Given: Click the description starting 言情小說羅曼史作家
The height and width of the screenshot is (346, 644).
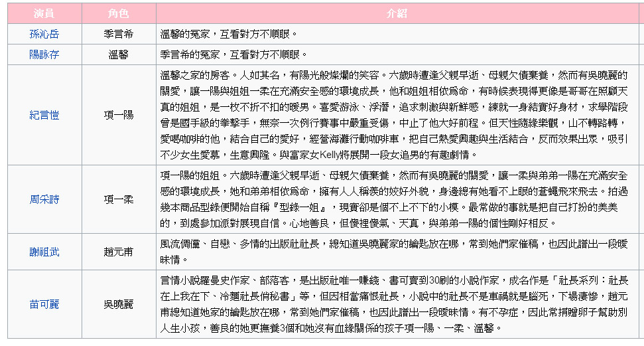Looking at the screenshot, I should pos(394,304).
